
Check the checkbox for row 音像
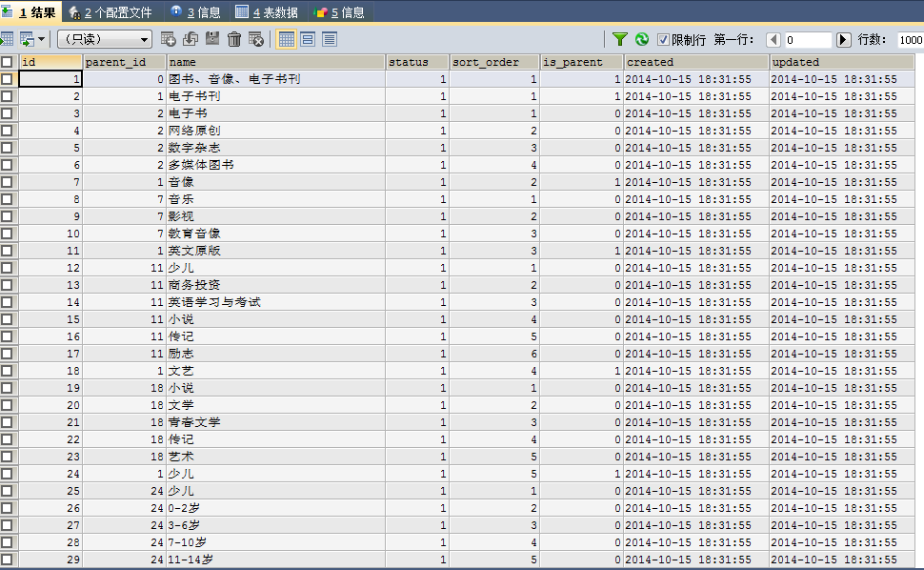pos(7,182)
